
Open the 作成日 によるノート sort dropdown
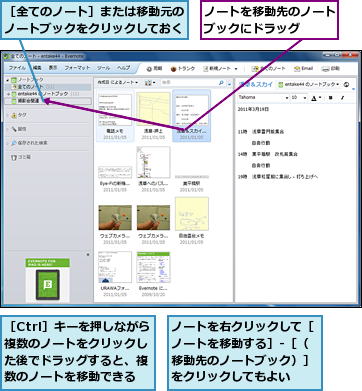[117, 82]
